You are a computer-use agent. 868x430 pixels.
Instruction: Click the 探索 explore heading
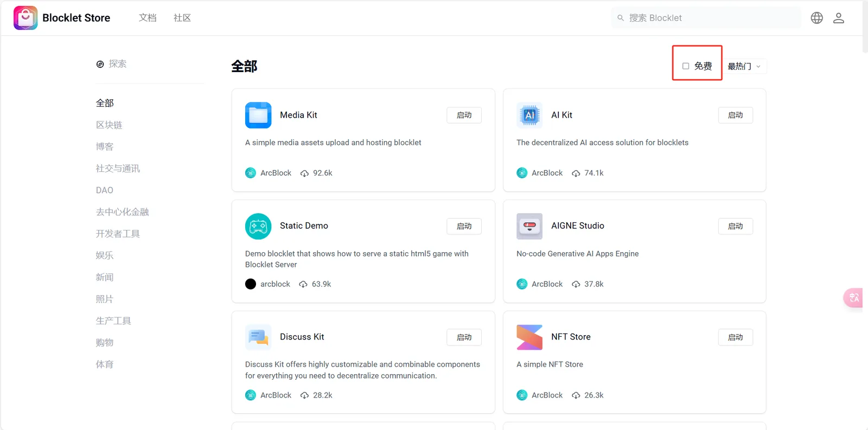[118, 64]
